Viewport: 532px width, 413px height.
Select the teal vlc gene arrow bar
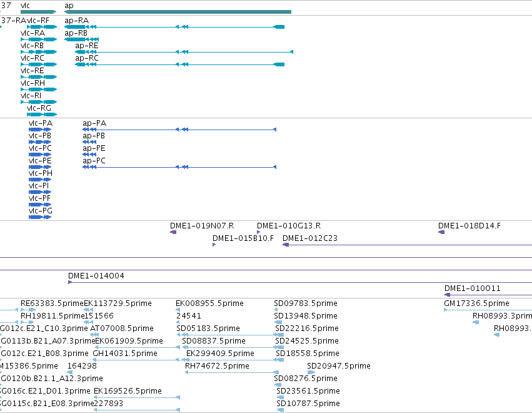[38, 12]
